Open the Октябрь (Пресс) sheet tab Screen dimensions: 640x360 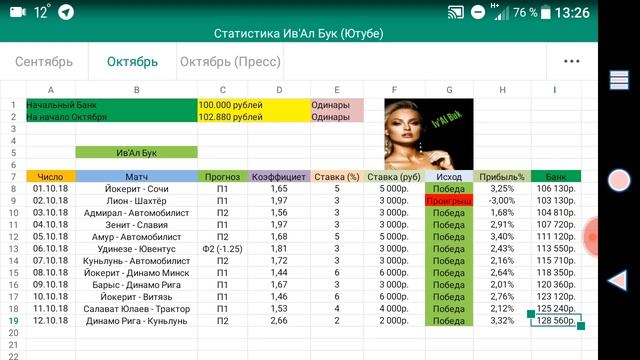tap(230, 62)
